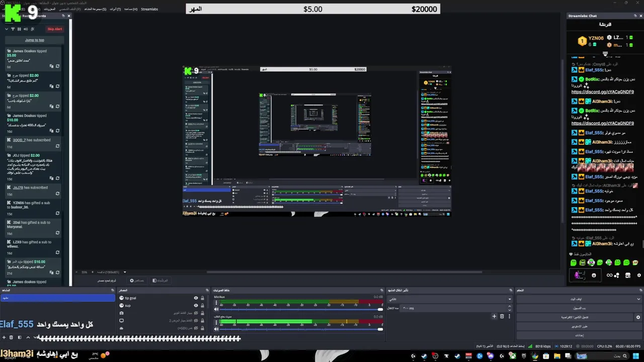Open the Tools (T) menu
This screenshot has height=362, width=644.
tap(115, 9)
